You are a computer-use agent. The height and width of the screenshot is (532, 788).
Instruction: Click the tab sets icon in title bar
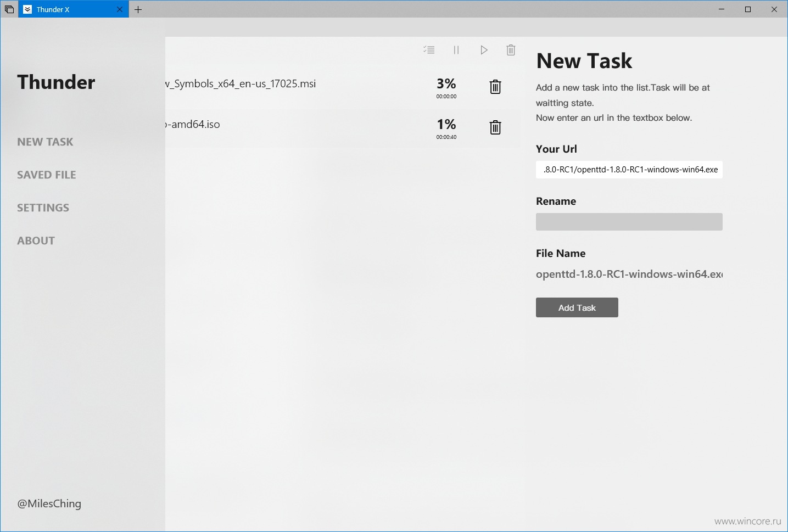9,9
